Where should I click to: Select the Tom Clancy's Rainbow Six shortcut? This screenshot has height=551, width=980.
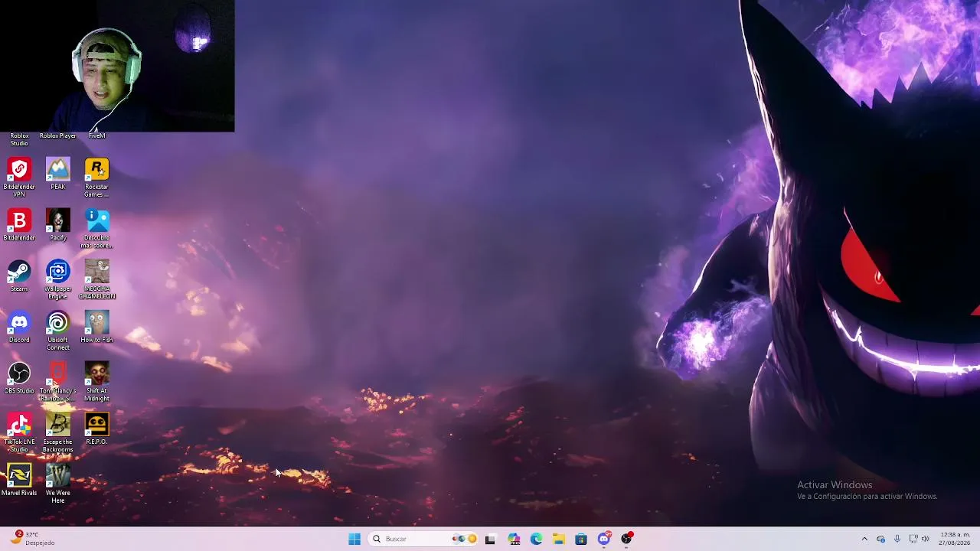(57, 381)
